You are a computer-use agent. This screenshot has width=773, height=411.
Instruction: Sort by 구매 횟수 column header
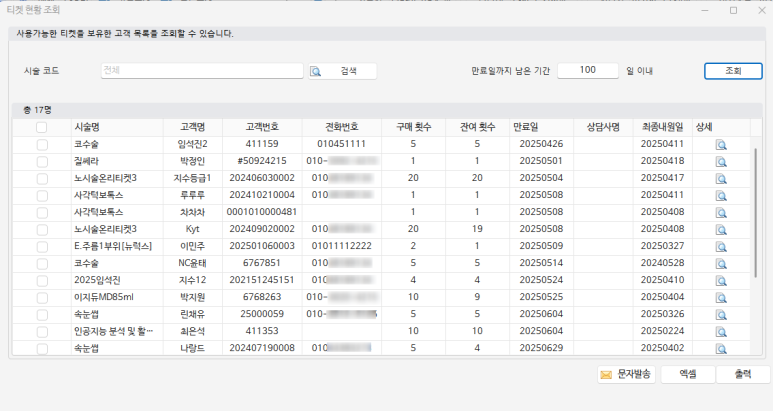pyautogui.click(x=413, y=127)
